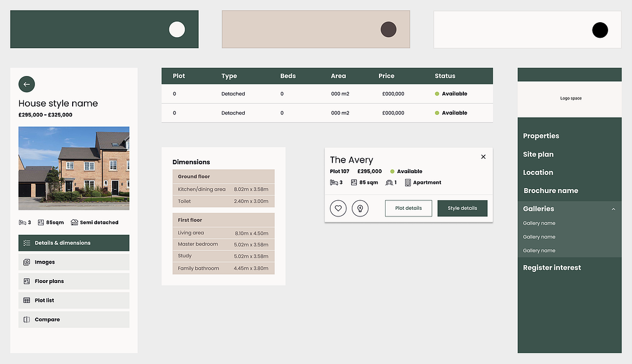Open Register interest in the side menu

tap(552, 267)
